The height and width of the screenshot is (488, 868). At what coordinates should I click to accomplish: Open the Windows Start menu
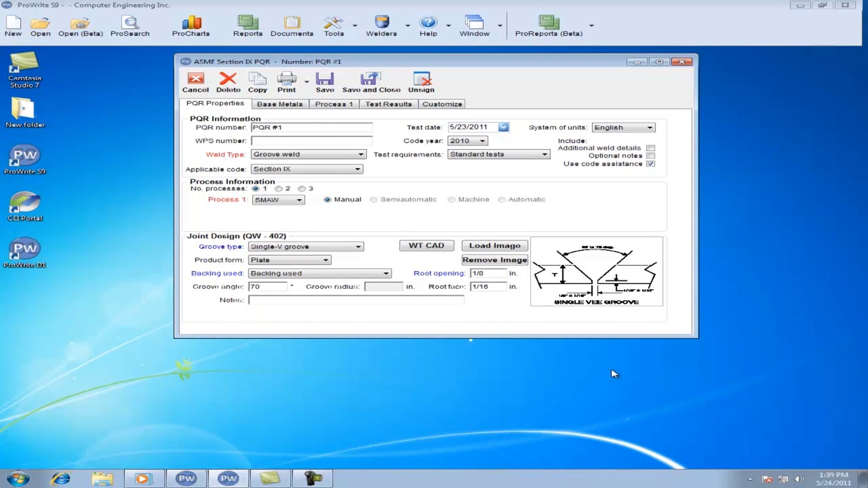pyautogui.click(x=18, y=479)
